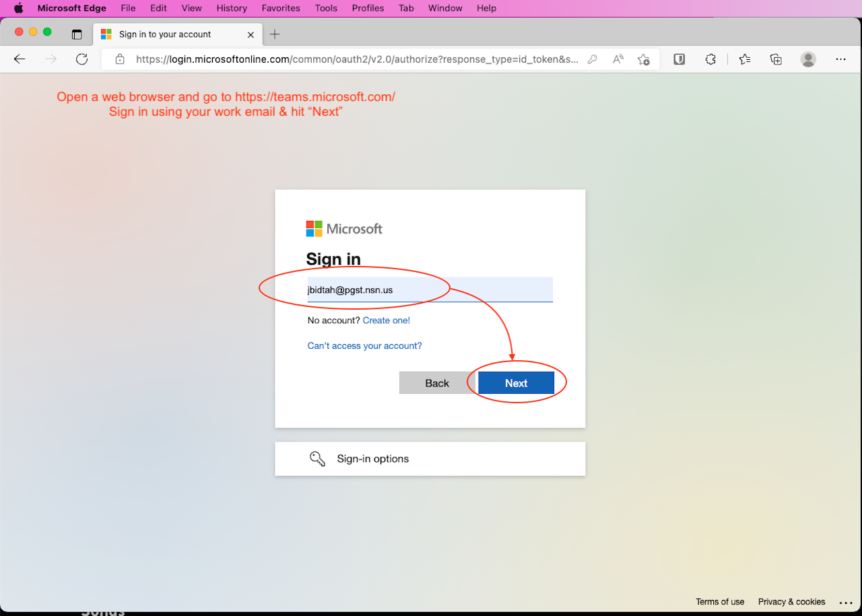Open the Terms of use link
This screenshot has width=862, height=616.
point(720,602)
